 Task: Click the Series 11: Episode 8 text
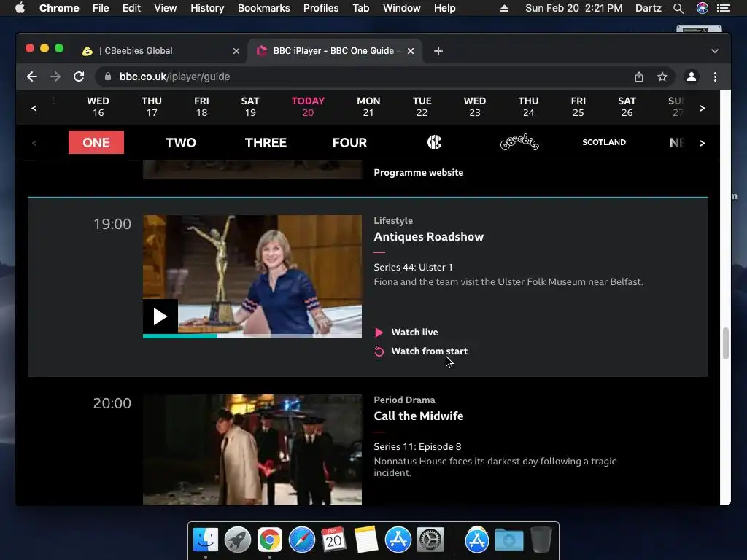pyautogui.click(x=417, y=447)
